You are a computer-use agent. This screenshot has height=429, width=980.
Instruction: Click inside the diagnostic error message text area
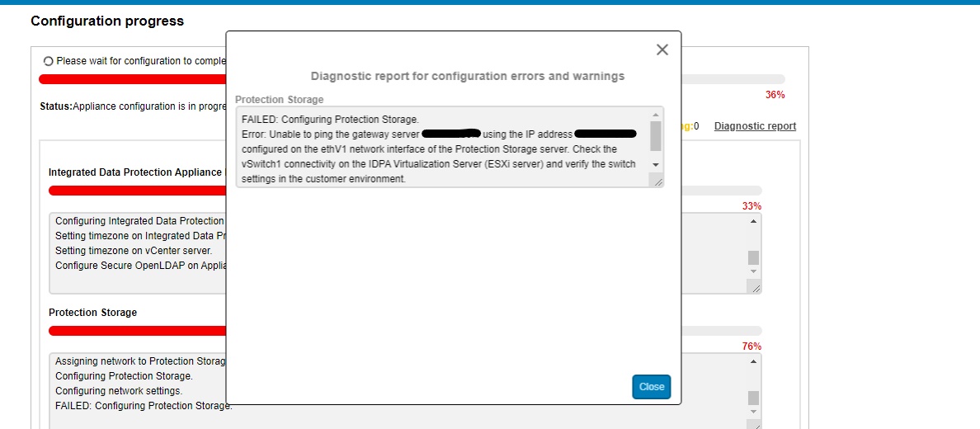pos(445,148)
